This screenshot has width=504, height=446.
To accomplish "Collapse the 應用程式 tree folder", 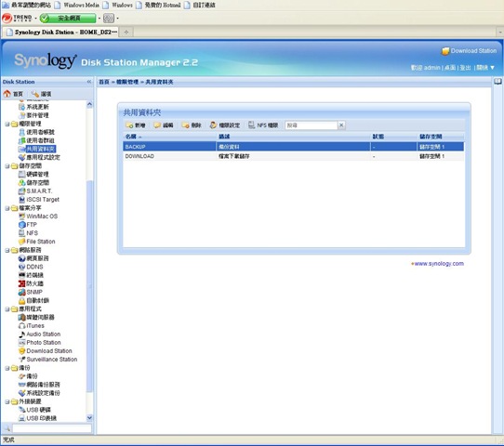I will 7,309.
